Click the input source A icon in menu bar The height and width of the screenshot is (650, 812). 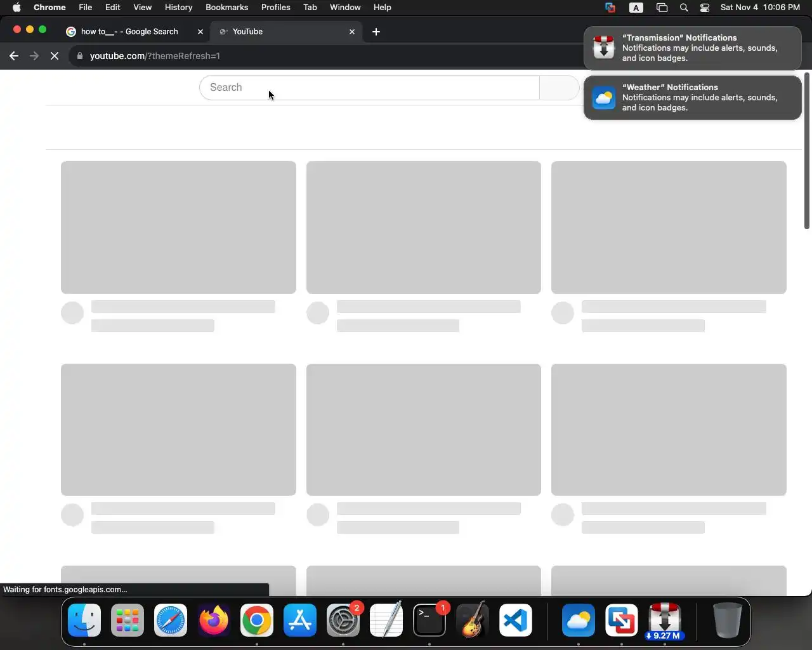(x=636, y=8)
